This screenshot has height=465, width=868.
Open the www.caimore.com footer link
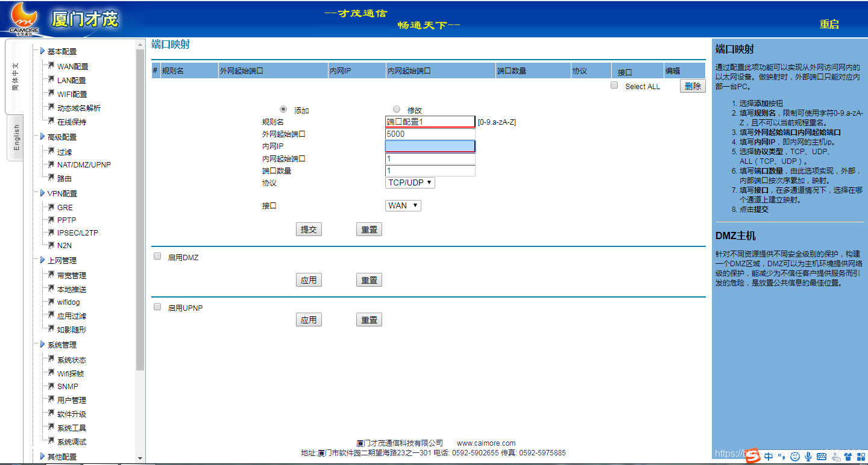[x=486, y=443]
